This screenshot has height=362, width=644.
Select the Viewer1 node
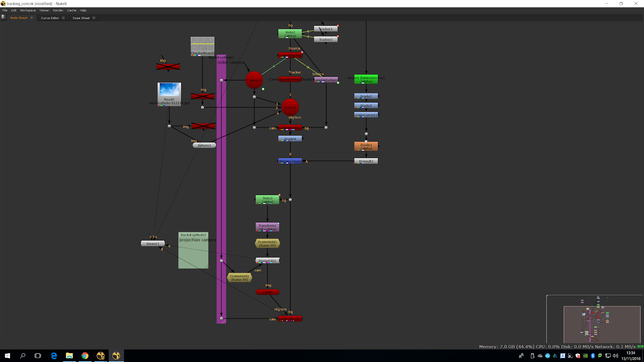[153, 243]
